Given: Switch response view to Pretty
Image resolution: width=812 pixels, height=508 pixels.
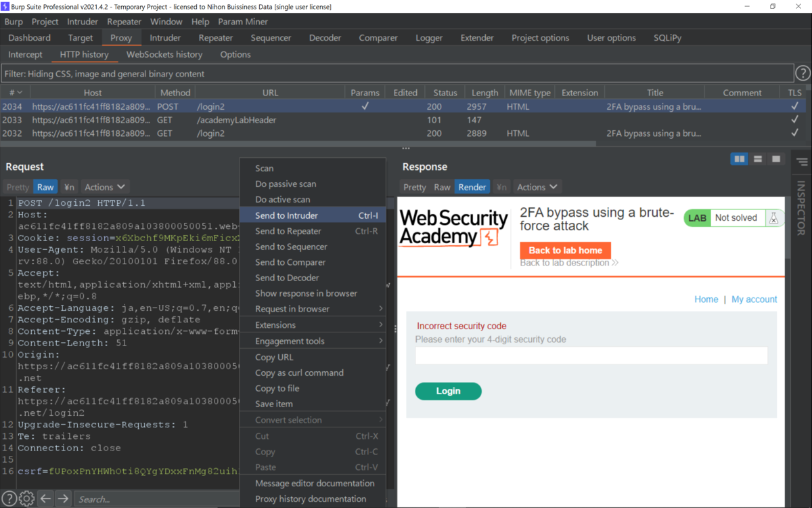Looking at the screenshot, I should tap(415, 187).
